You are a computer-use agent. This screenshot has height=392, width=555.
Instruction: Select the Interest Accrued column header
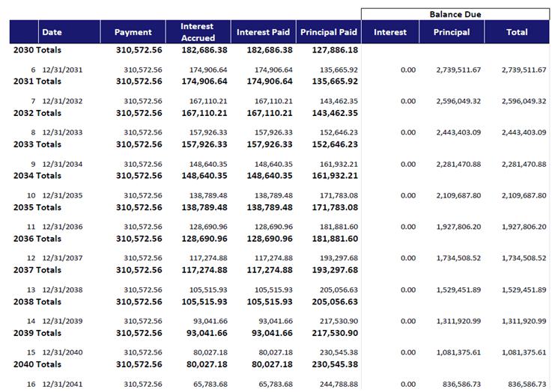pyautogui.click(x=198, y=32)
